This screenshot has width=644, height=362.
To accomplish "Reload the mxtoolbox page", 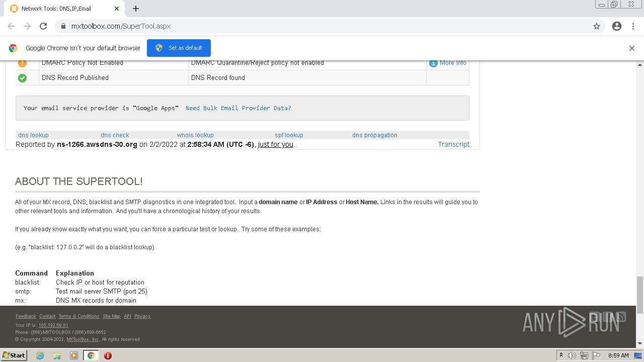I will pyautogui.click(x=43, y=26).
